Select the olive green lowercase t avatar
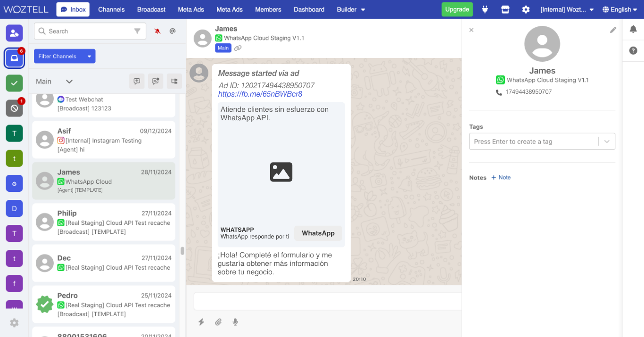The width and height of the screenshot is (644, 337). click(x=14, y=158)
